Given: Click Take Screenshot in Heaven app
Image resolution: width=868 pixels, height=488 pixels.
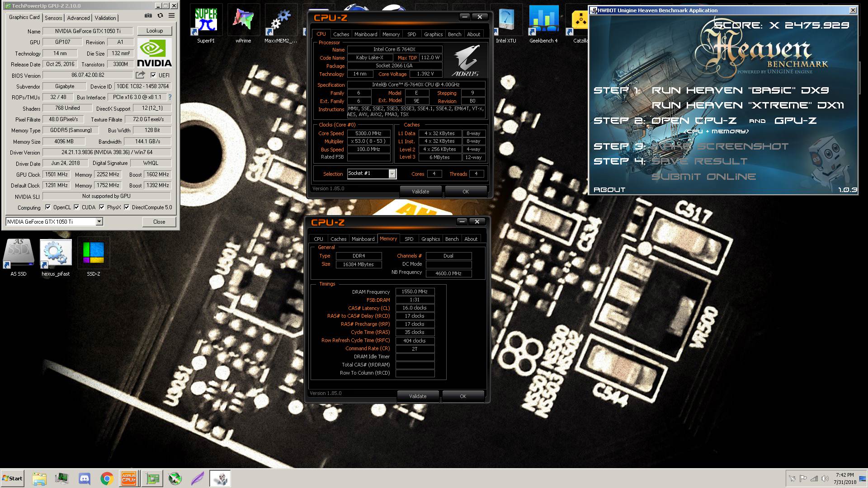Looking at the screenshot, I should 720,146.
